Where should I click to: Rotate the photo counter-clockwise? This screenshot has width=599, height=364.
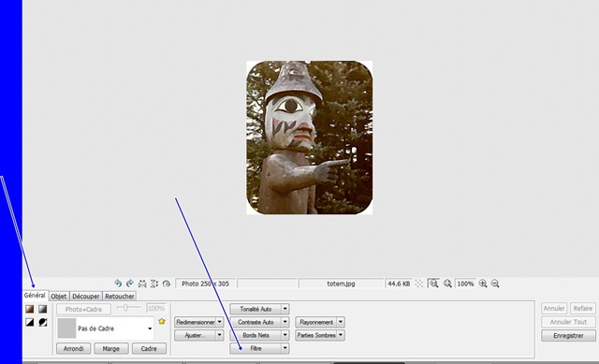[x=118, y=284]
